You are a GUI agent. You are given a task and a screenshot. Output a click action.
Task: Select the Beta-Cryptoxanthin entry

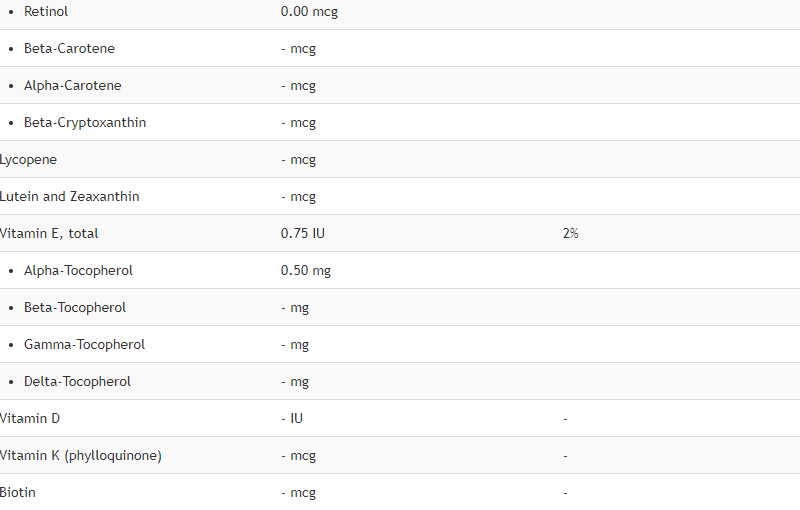pos(85,123)
